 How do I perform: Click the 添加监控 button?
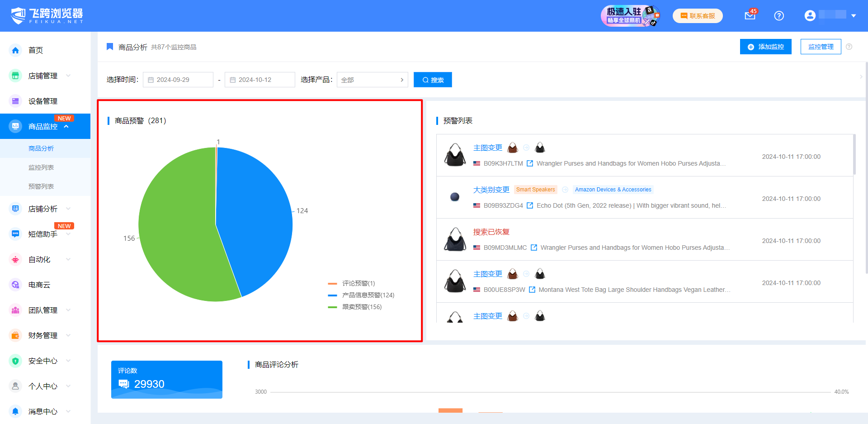click(x=765, y=47)
